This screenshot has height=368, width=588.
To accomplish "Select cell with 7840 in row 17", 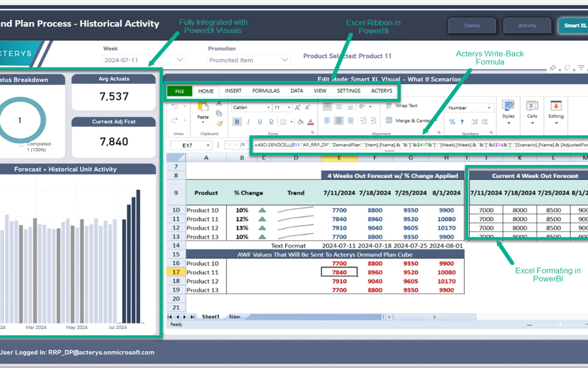I will click(x=339, y=272).
